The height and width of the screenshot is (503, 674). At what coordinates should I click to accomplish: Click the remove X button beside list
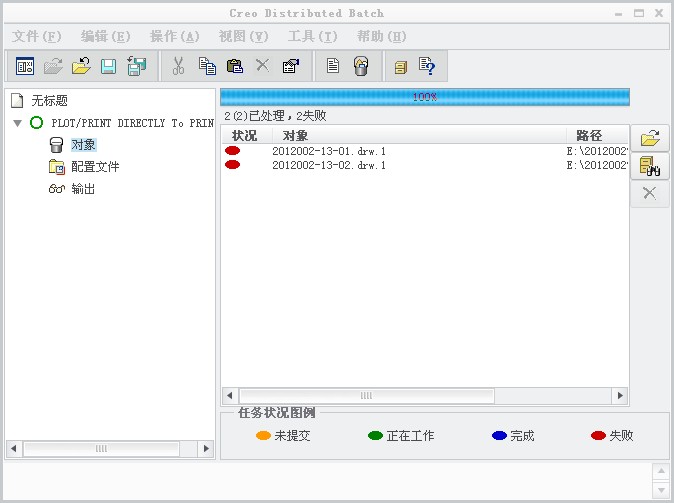coord(650,193)
